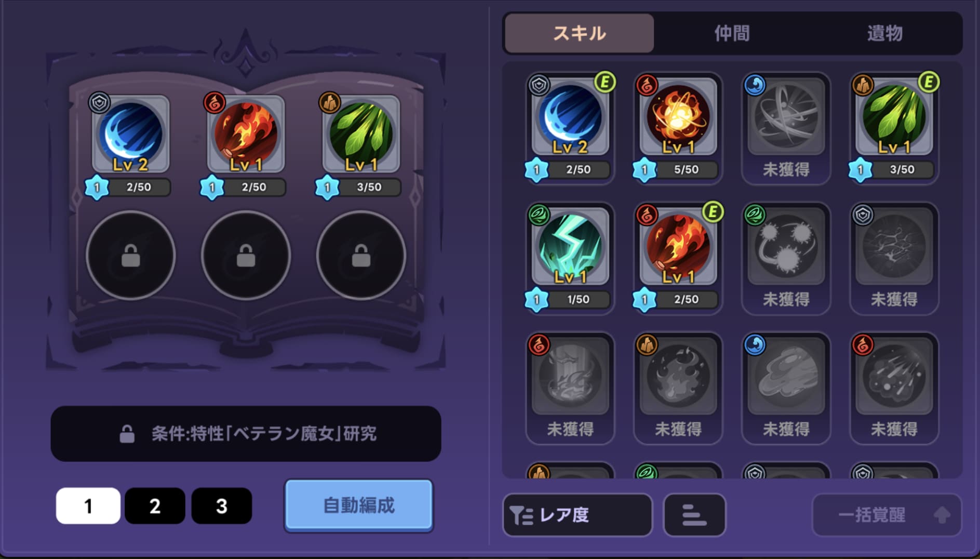The height and width of the screenshot is (559, 980).
Task: Click the 自動編成 button
Action: pyautogui.click(x=359, y=505)
